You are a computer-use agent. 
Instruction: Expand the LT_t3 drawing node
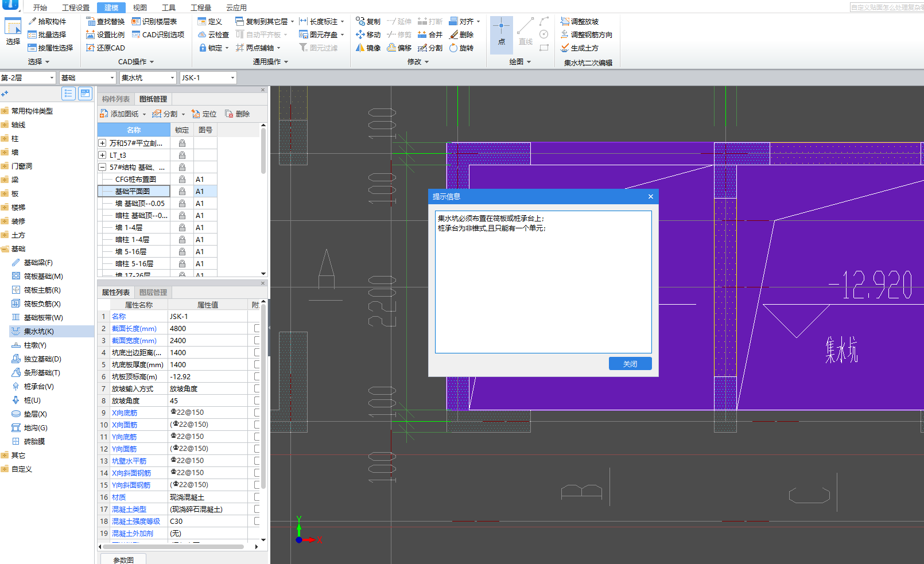click(102, 155)
